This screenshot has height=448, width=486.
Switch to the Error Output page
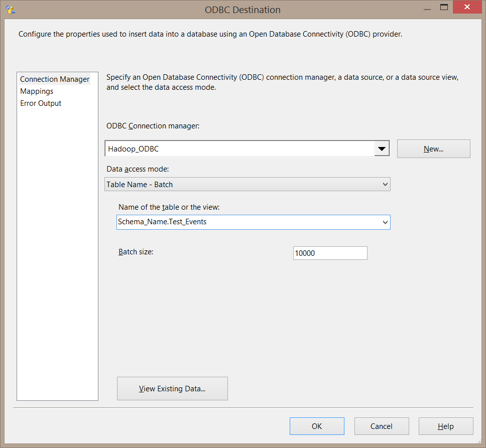[x=41, y=103]
